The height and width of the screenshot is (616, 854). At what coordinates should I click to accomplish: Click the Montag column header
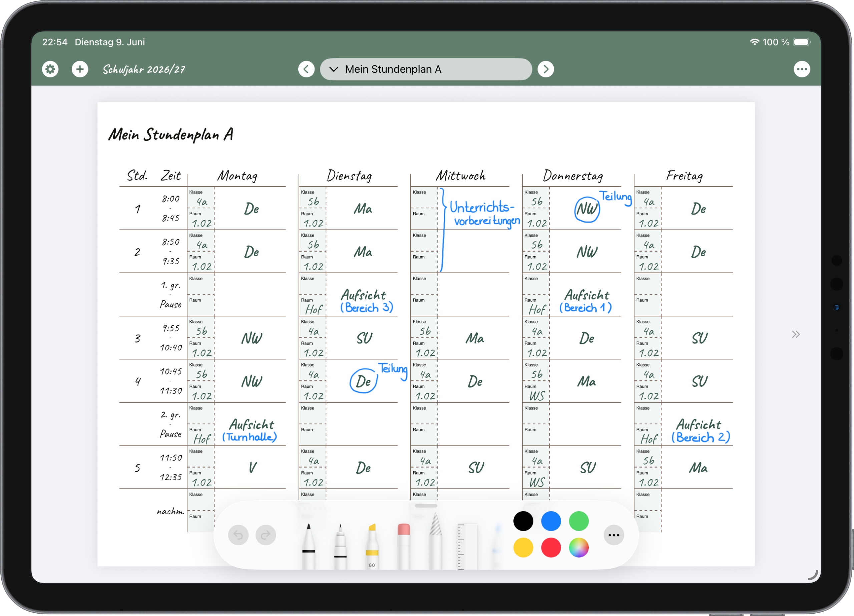237,176
